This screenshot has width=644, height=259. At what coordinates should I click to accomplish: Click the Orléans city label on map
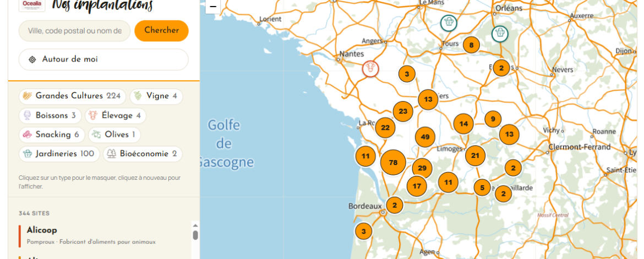pos(509,8)
